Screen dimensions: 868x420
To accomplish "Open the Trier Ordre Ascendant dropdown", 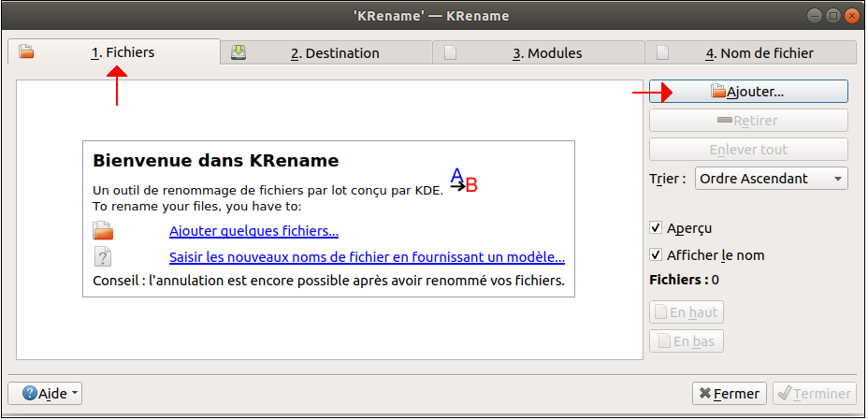I will 771,178.
